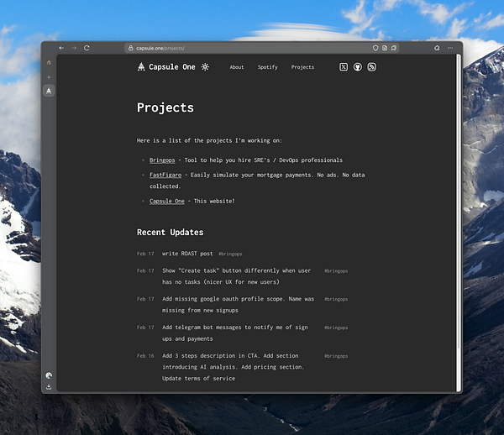Click the #bringops tag beside the google oauth update

[336, 299]
